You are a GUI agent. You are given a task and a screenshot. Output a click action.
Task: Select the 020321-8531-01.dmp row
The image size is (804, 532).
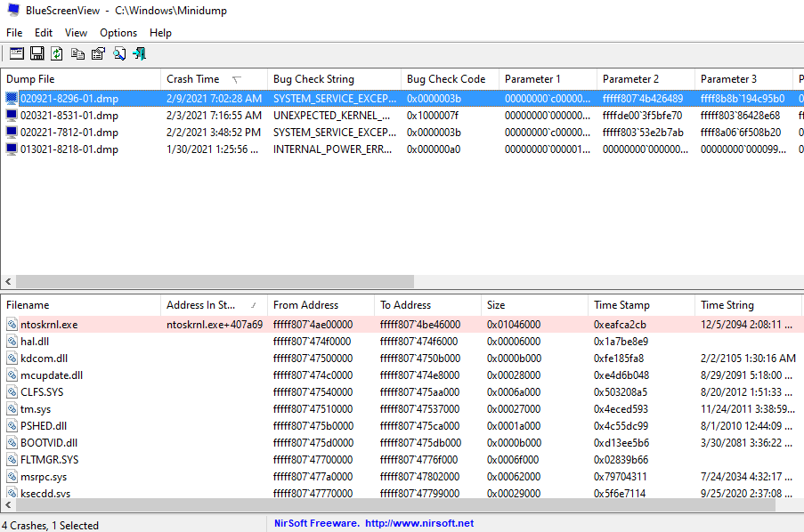point(402,116)
